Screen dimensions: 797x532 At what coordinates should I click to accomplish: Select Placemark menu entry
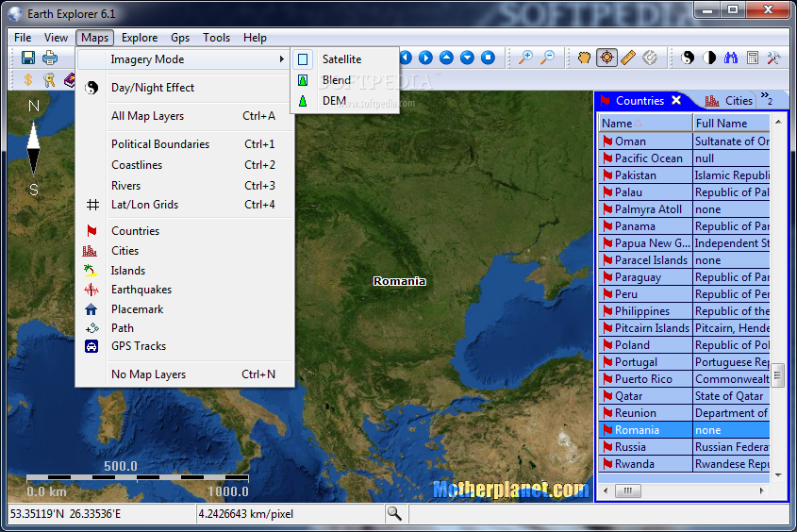click(184, 309)
